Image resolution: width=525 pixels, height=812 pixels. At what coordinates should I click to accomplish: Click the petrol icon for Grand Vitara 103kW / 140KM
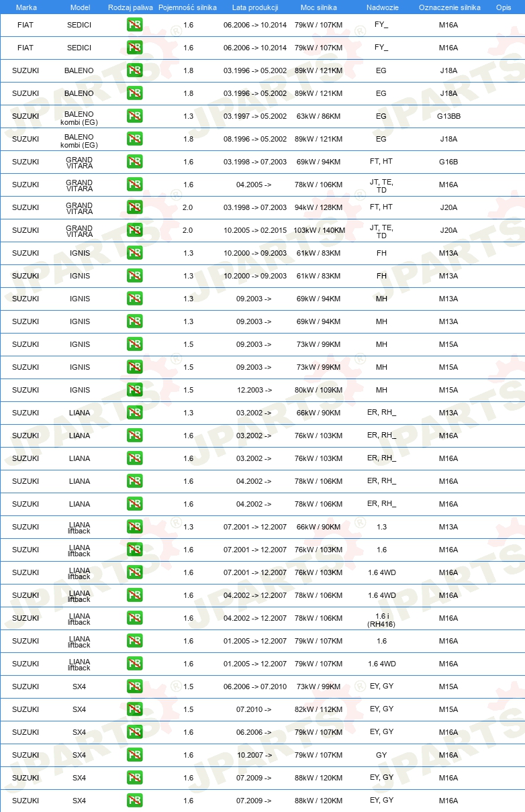tap(134, 230)
